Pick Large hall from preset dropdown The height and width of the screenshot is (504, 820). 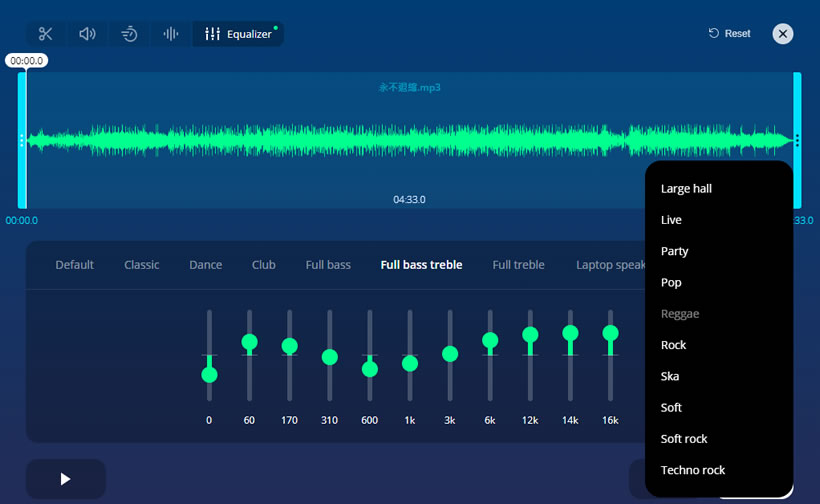[x=686, y=188]
